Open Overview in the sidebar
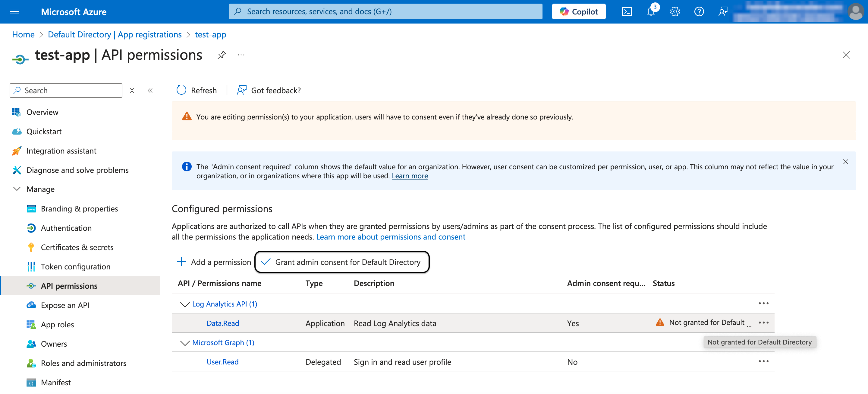Screen dimensions: 868x394 42,112
